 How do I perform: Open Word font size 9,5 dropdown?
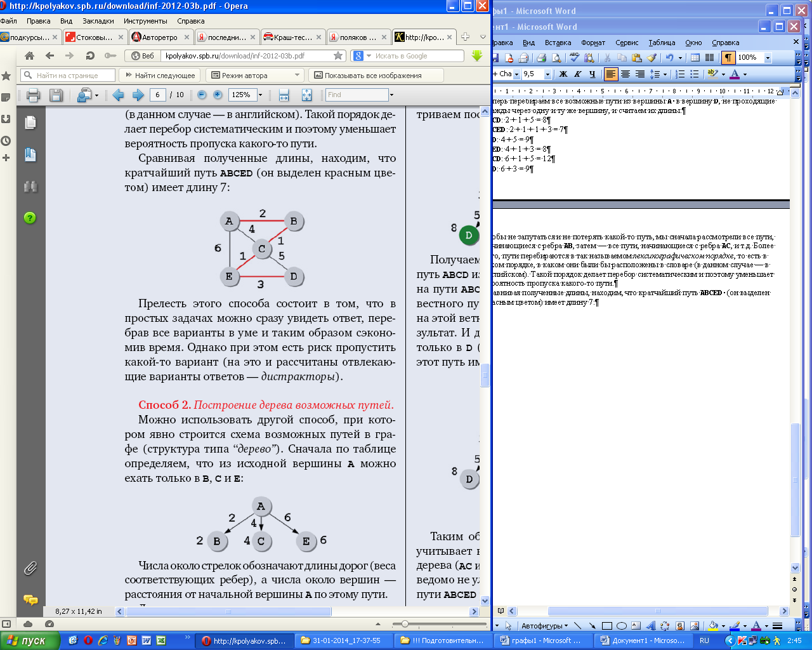pos(549,74)
